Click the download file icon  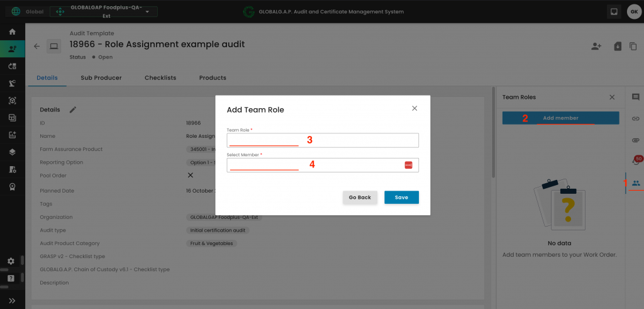click(618, 46)
